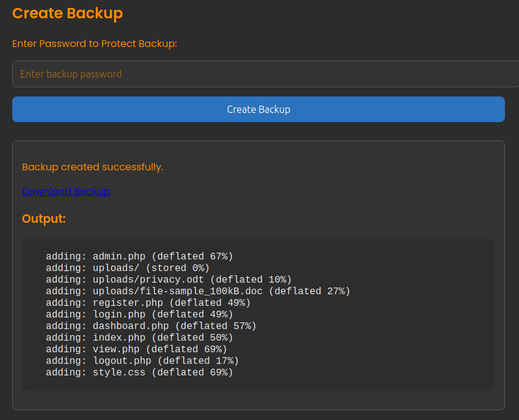The width and height of the screenshot is (519, 420).
Task: Select the admin.php output line
Action: (x=139, y=256)
